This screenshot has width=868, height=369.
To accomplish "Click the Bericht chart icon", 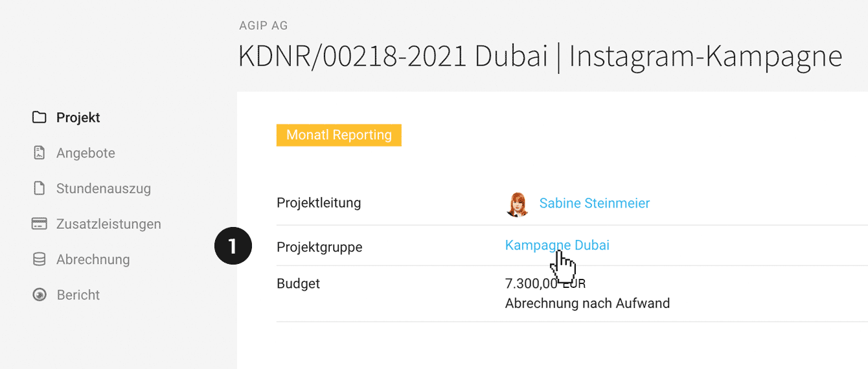I will (x=40, y=295).
